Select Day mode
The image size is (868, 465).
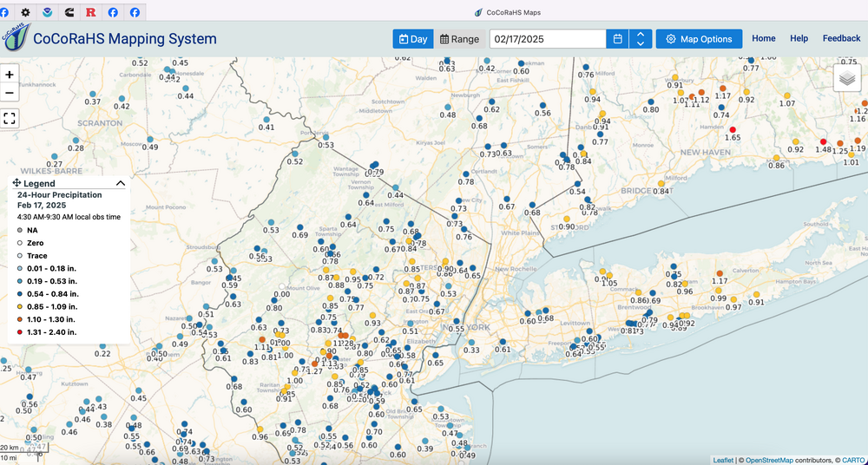[413, 39]
